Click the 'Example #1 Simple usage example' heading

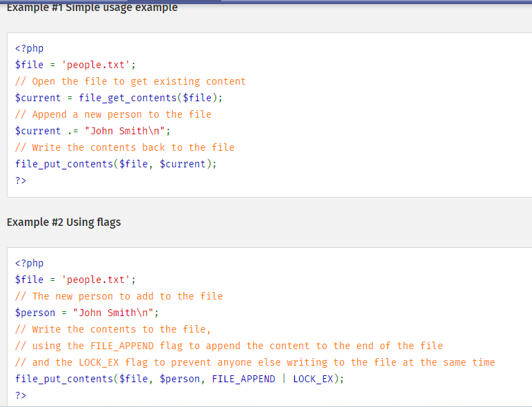92,7
